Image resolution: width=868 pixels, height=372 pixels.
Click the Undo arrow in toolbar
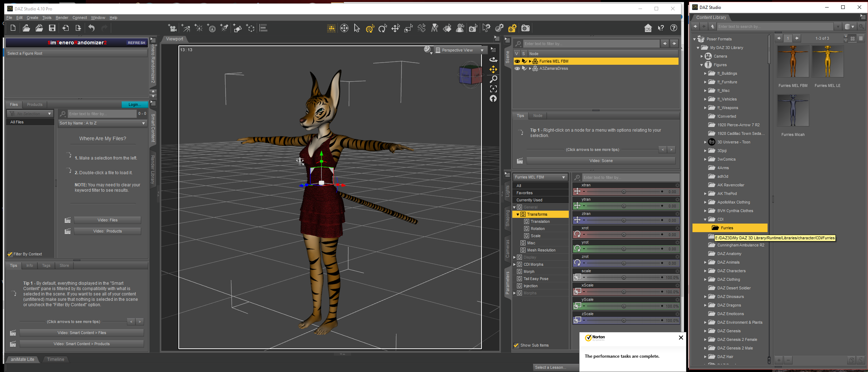[92, 28]
